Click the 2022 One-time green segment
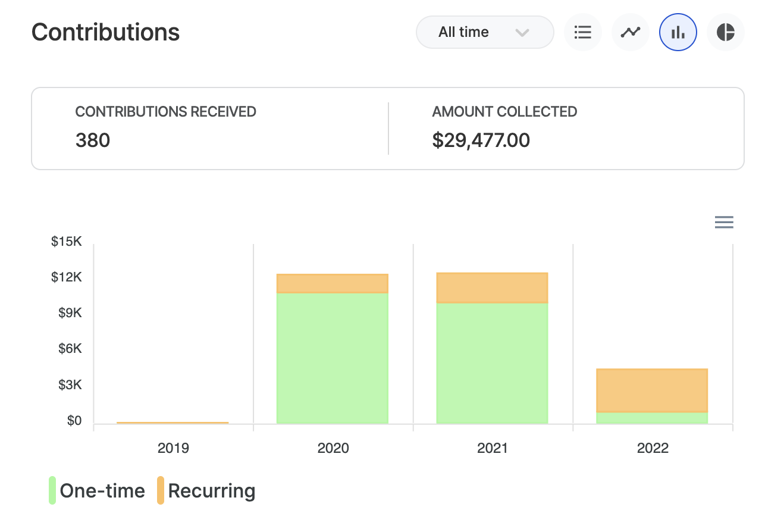Screen dimensions: 765x532 652,418
